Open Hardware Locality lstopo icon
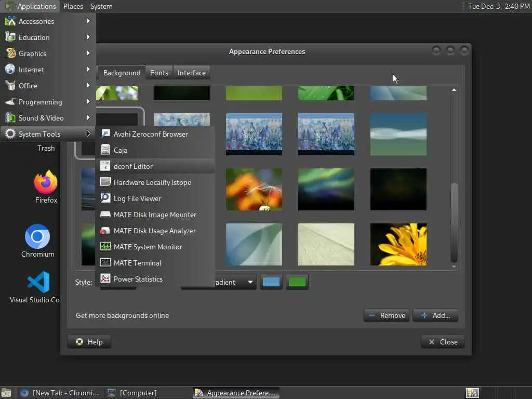Image resolution: width=532 pixels, height=399 pixels. pyautogui.click(x=105, y=182)
